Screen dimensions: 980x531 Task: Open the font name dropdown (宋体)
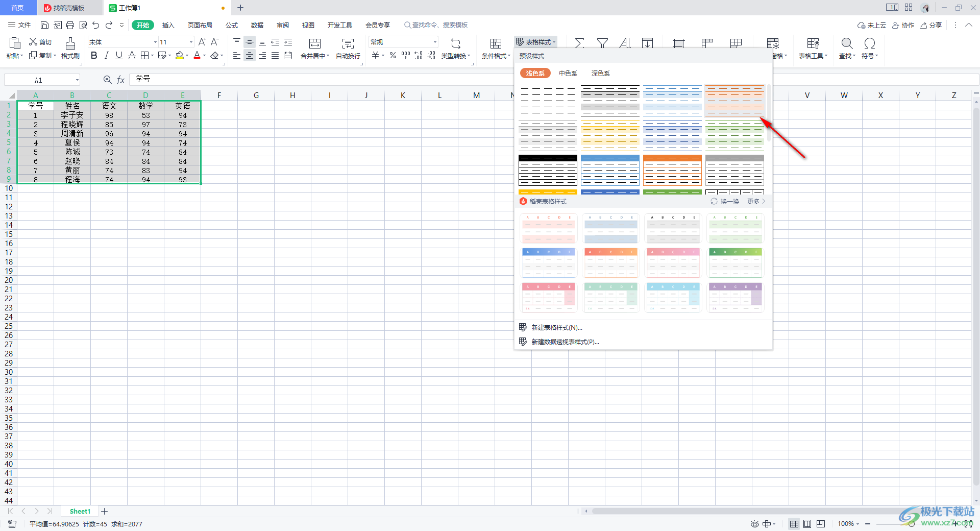[x=155, y=42]
